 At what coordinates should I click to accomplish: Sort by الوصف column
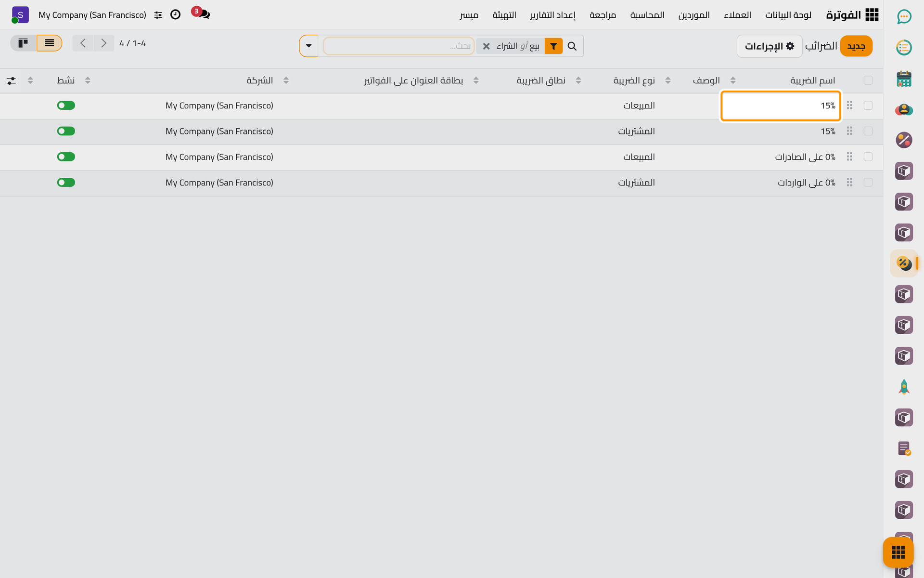pos(706,80)
